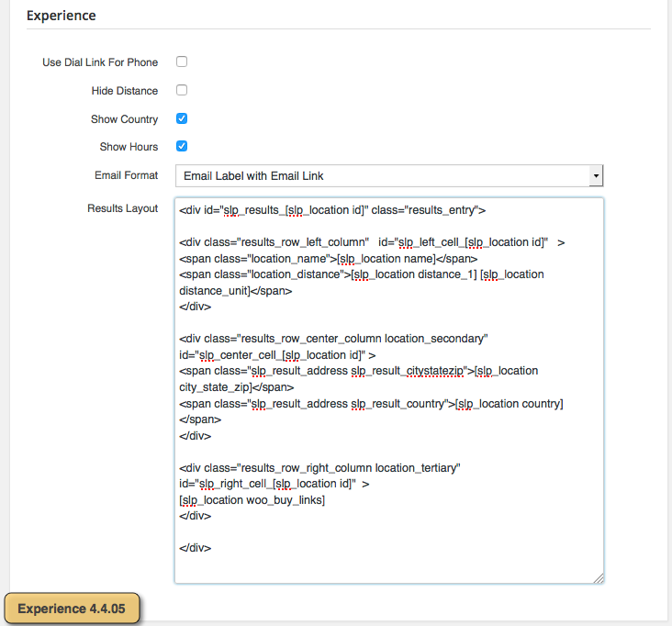Enable the Use Dial Link For Phone checkbox
This screenshot has height=626, width=672.
tap(182, 62)
